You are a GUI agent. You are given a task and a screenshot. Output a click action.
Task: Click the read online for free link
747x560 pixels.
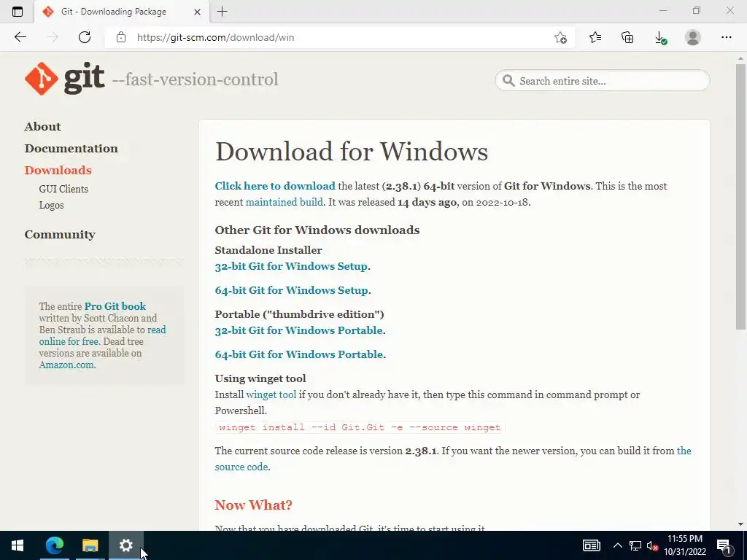(x=69, y=341)
